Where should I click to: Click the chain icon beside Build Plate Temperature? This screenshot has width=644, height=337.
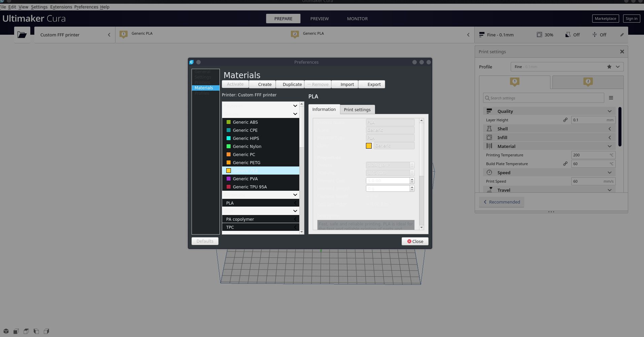click(x=565, y=164)
